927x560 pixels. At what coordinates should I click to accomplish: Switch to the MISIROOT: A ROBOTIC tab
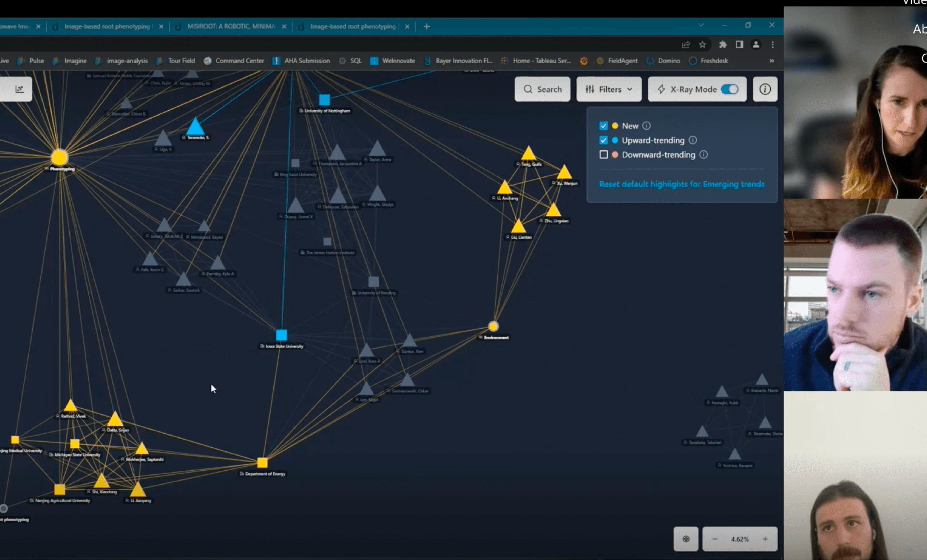click(x=231, y=26)
